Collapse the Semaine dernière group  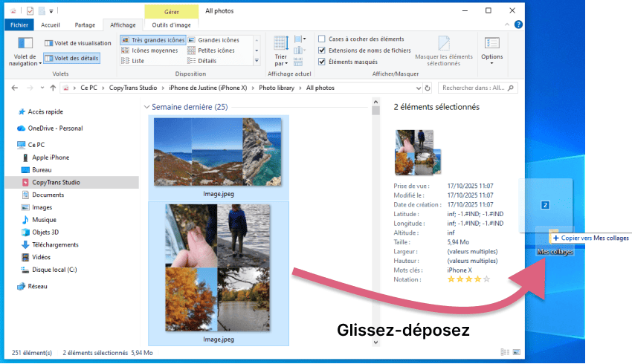pyautogui.click(x=146, y=107)
